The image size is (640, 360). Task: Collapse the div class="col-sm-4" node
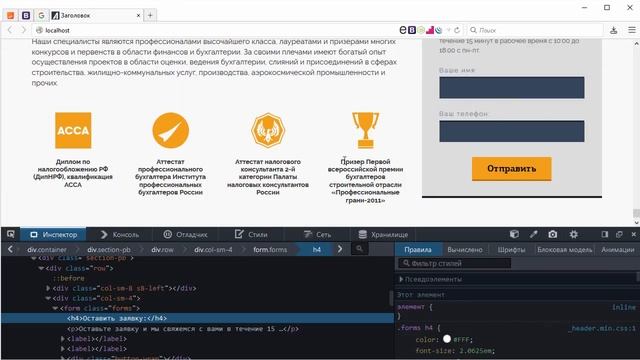(x=48, y=298)
